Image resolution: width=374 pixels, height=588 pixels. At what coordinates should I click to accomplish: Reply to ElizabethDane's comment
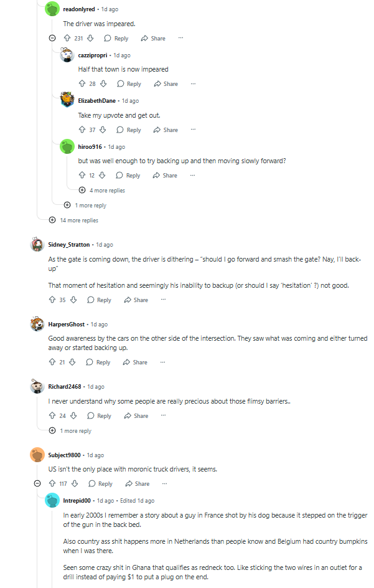pyautogui.click(x=128, y=130)
